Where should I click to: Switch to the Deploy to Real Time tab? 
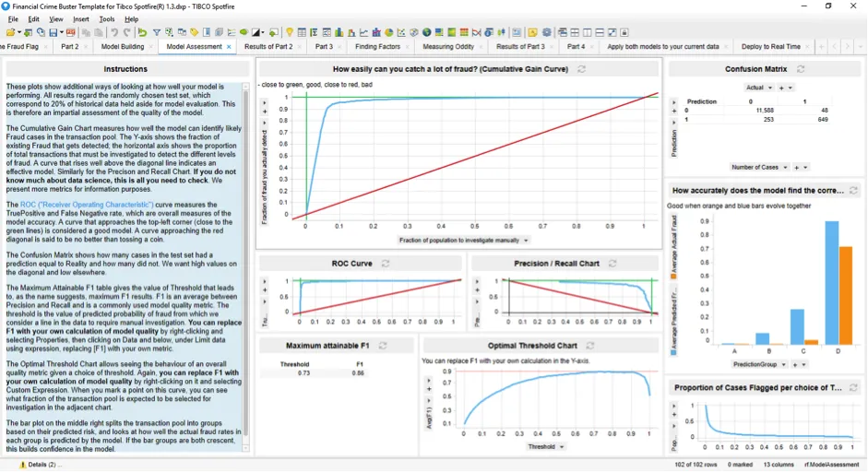coord(770,46)
